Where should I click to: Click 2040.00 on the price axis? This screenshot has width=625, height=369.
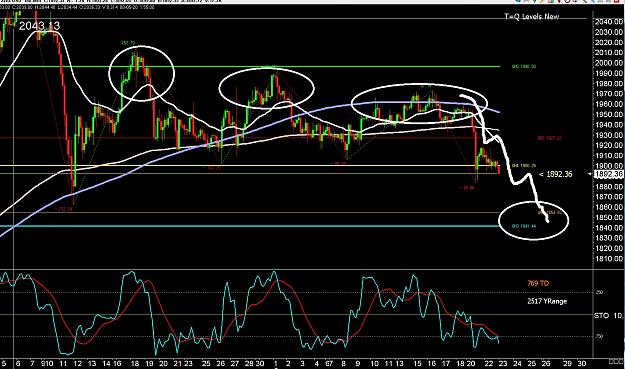(x=609, y=22)
